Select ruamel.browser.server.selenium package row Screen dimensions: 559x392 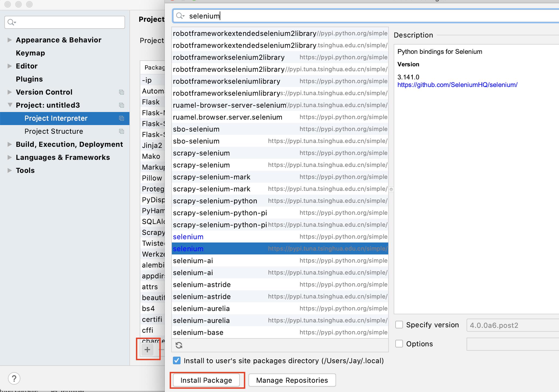[x=280, y=117]
